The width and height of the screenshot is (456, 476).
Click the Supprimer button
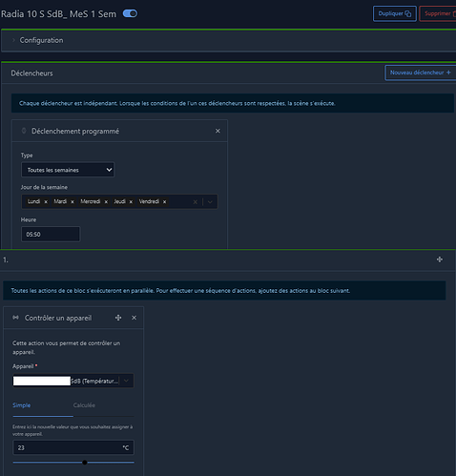(439, 13)
